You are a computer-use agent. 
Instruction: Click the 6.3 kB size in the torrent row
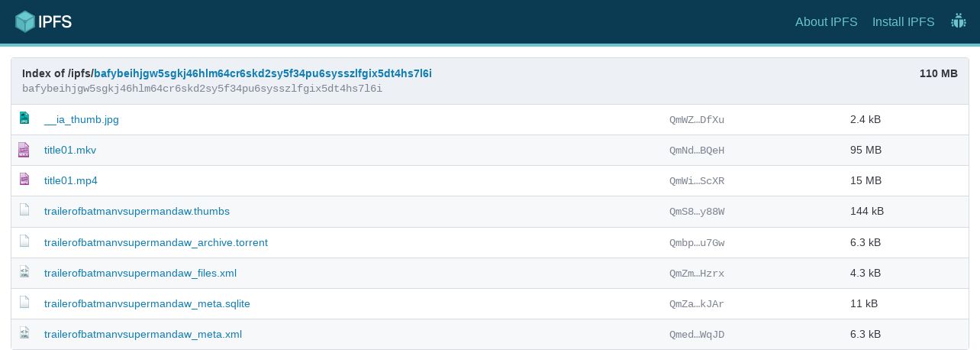(866, 242)
